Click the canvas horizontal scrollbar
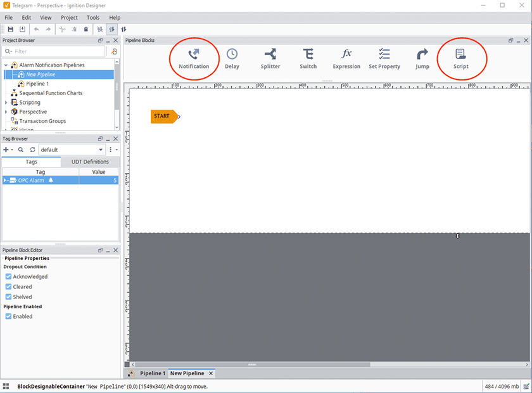The height and width of the screenshot is (393, 532). (253, 364)
